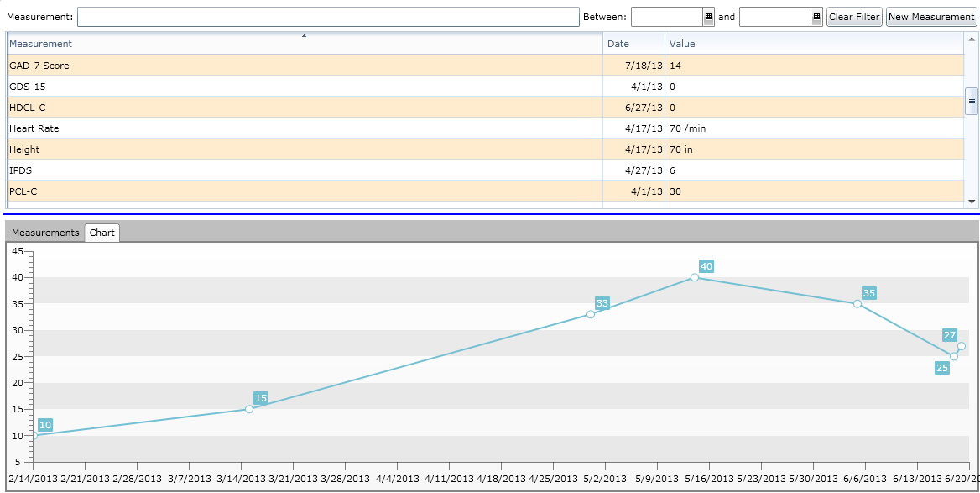Click the Measurement filter text field
980x493 pixels.
point(328,17)
